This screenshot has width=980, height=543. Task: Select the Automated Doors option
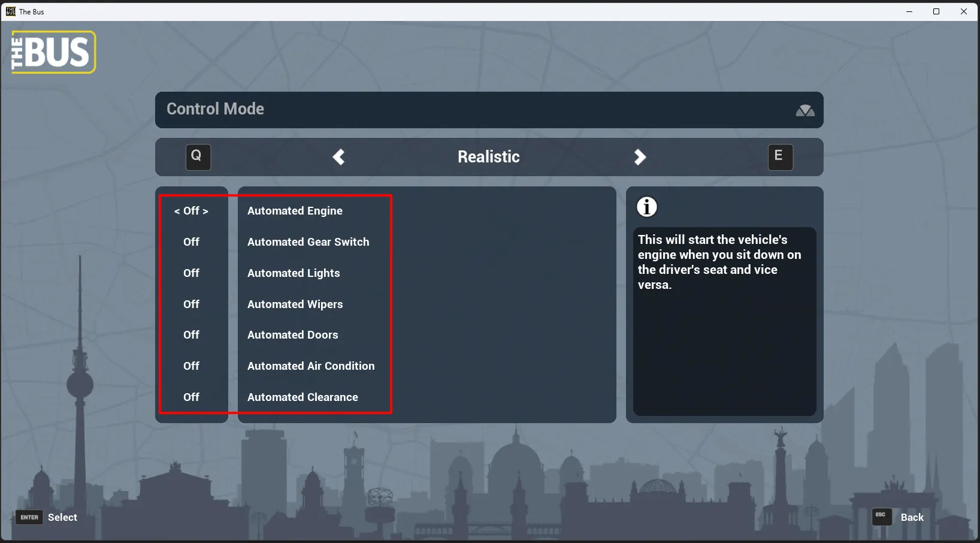[x=293, y=335]
